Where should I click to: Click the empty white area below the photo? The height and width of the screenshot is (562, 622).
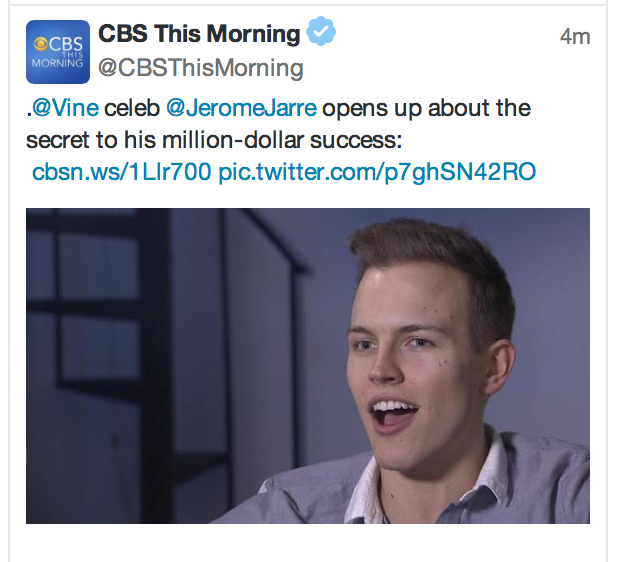click(x=307, y=544)
